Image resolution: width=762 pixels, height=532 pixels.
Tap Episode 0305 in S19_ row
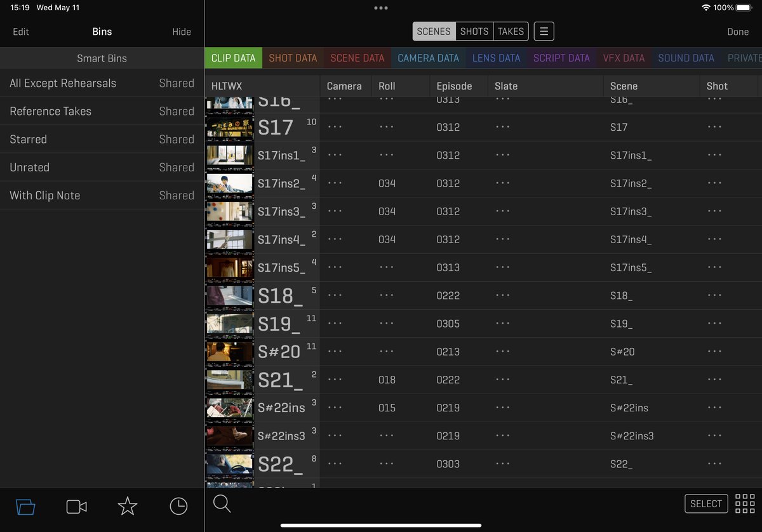point(448,323)
